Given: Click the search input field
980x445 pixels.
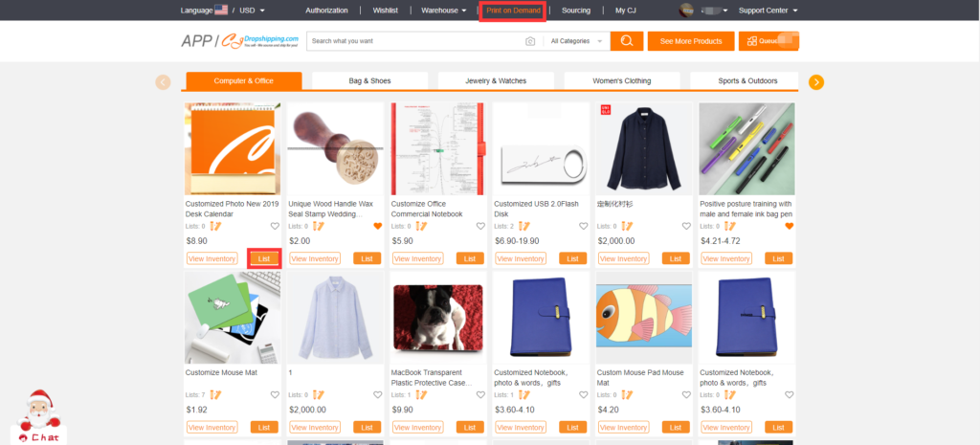Looking at the screenshot, I should (x=416, y=41).
